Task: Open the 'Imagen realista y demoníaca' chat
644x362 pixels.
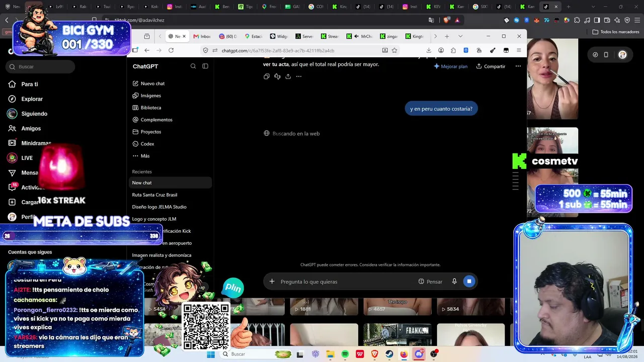Action: click(x=162, y=255)
